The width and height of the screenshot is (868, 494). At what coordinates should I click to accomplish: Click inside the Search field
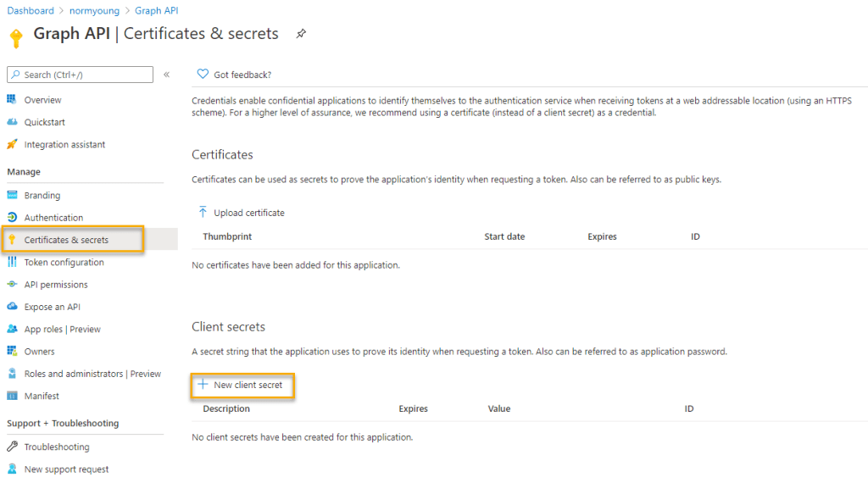79,75
